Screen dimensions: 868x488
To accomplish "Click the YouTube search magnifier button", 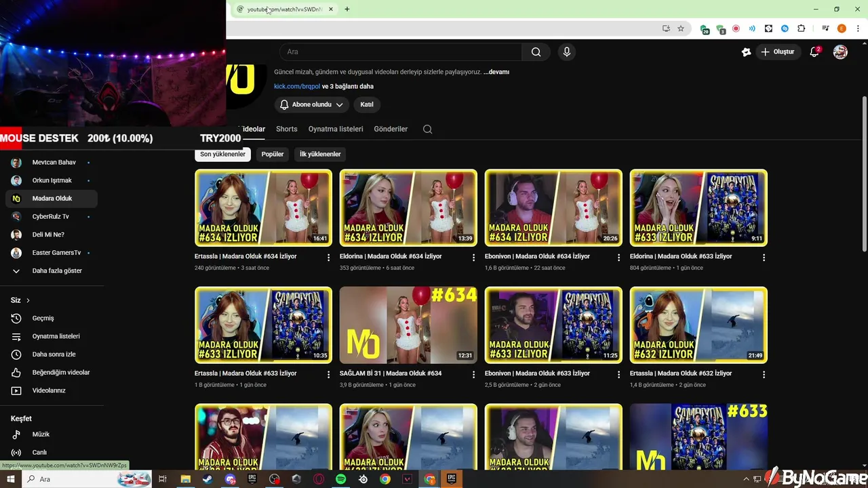I will pyautogui.click(x=536, y=52).
